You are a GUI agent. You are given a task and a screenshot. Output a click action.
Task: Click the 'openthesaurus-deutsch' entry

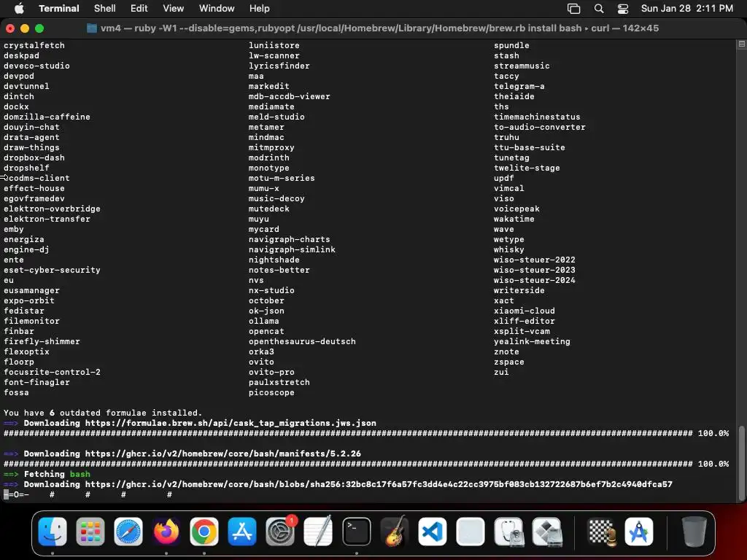pos(302,341)
